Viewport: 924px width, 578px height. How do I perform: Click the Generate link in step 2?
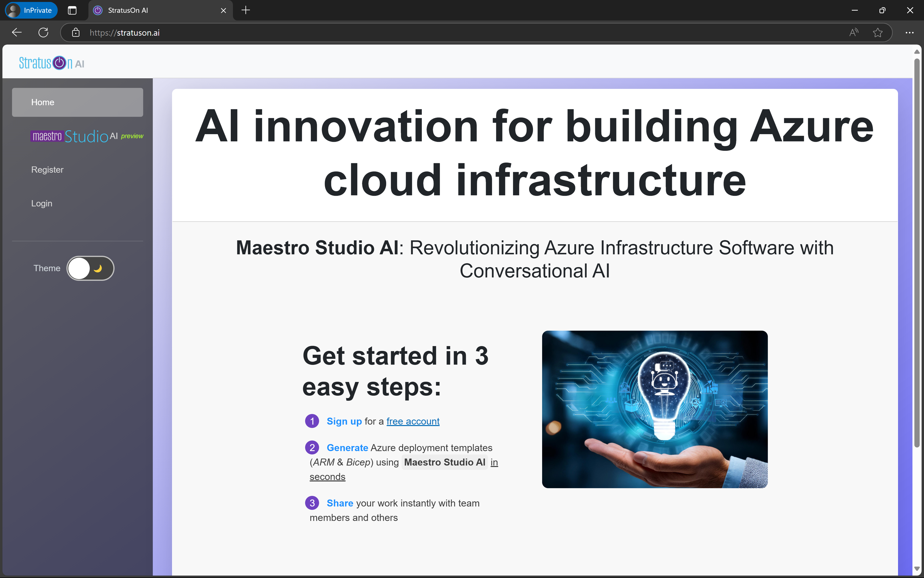point(347,448)
